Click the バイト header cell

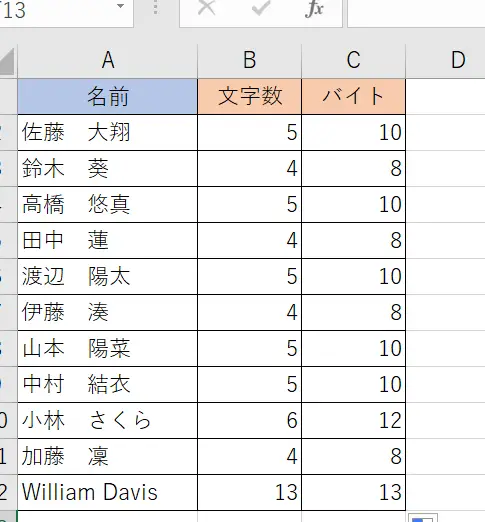tap(354, 97)
